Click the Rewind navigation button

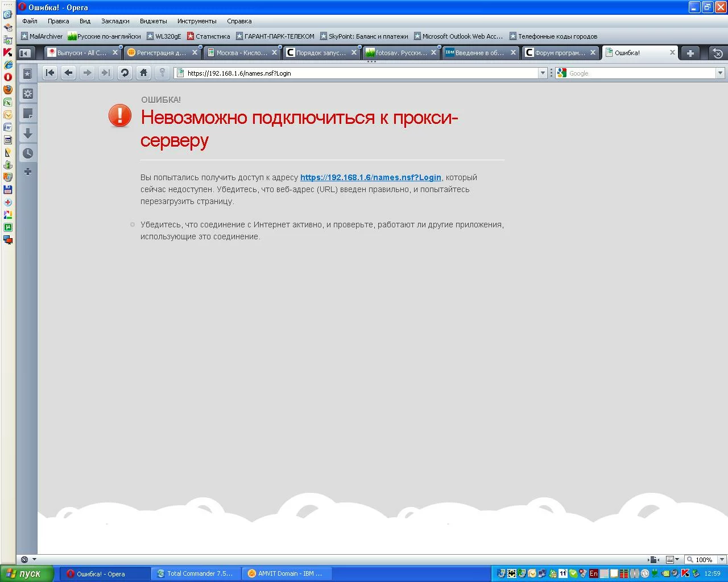(x=50, y=73)
